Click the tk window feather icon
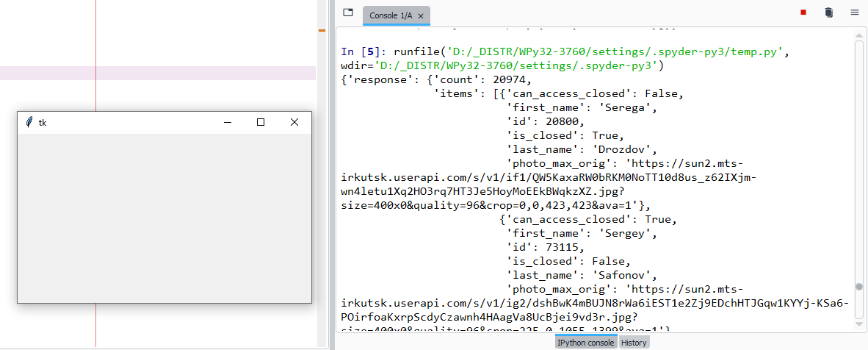 coord(29,123)
